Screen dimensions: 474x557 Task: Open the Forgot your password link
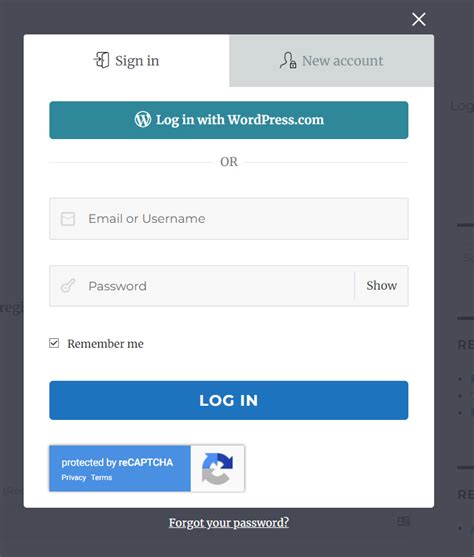pyautogui.click(x=229, y=523)
